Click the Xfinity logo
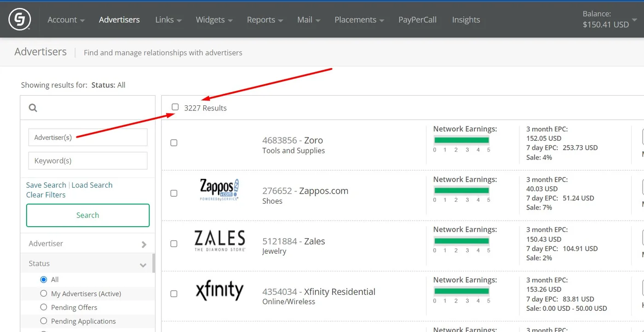Screen dimensions: 644x332 [x=219, y=291]
